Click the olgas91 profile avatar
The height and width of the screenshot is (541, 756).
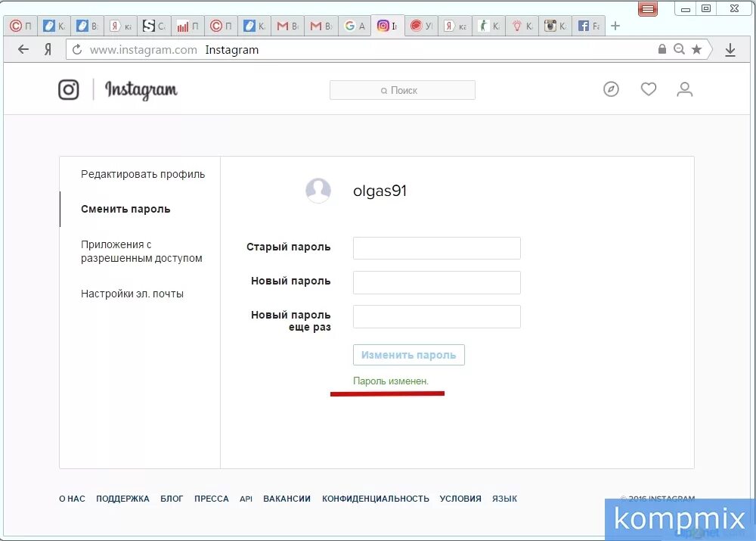coord(318,190)
